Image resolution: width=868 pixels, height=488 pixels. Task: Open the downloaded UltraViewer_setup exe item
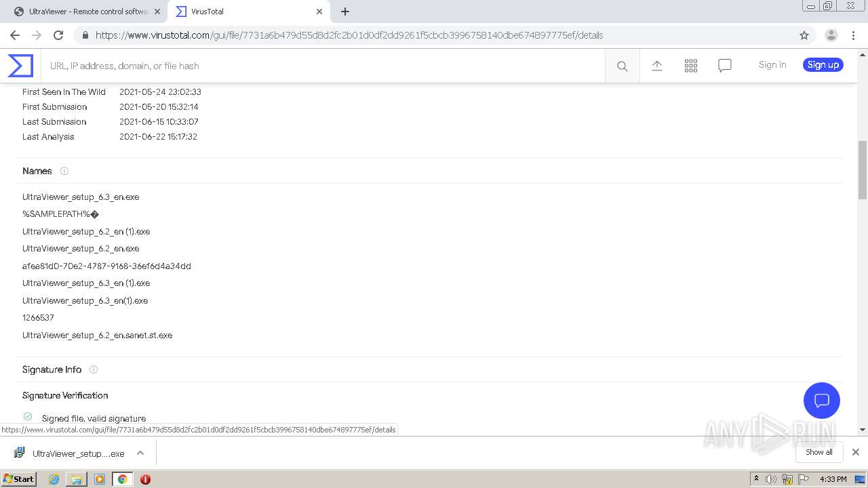70,453
